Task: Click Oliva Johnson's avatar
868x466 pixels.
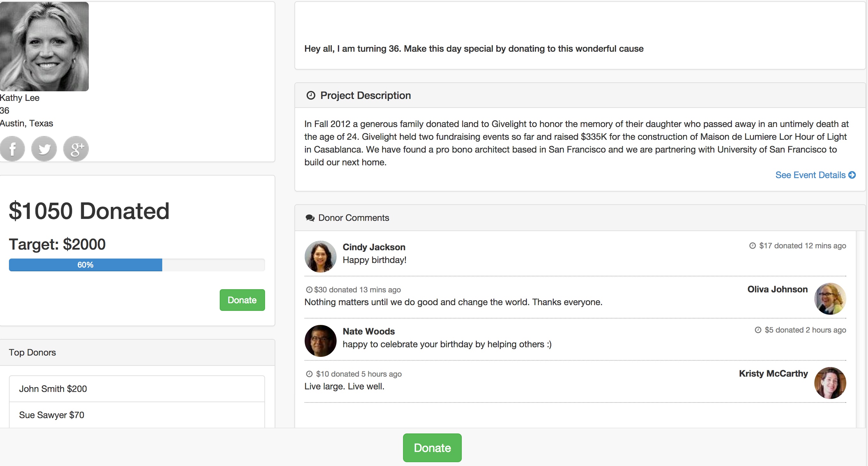Action: click(830, 298)
